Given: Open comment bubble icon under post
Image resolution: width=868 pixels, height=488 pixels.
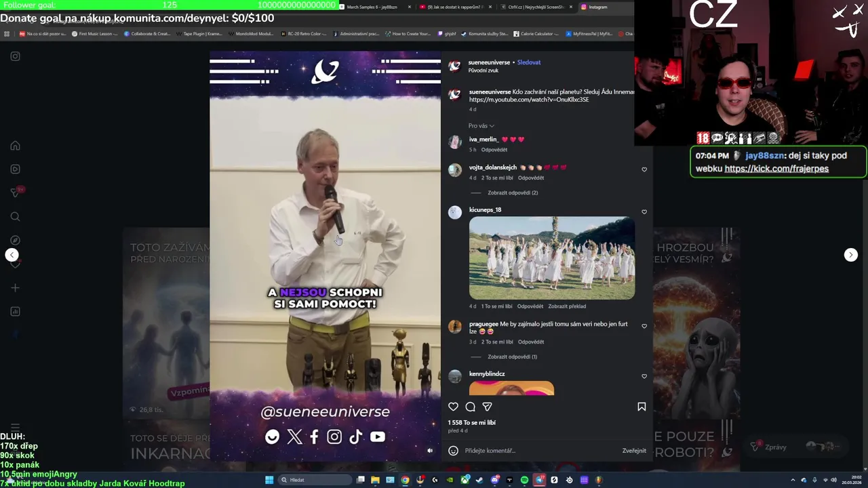Looking at the screenshot, I should click(470, 407).
